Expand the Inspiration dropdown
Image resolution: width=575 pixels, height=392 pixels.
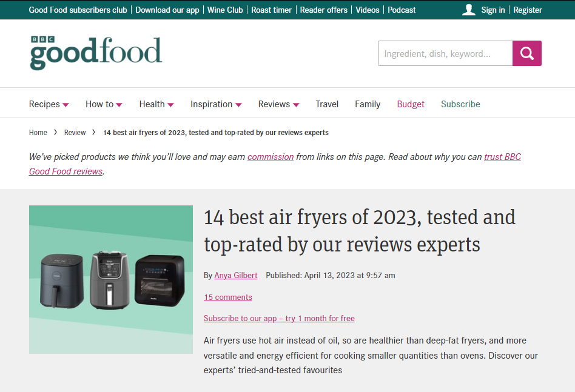[x=212, y=104]
